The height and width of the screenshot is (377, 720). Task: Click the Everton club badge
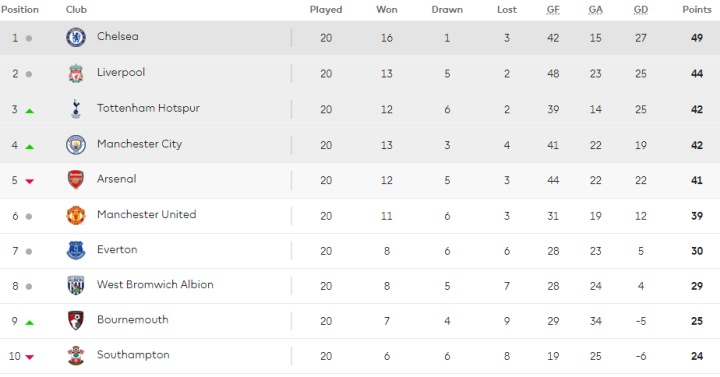(76, 251)
